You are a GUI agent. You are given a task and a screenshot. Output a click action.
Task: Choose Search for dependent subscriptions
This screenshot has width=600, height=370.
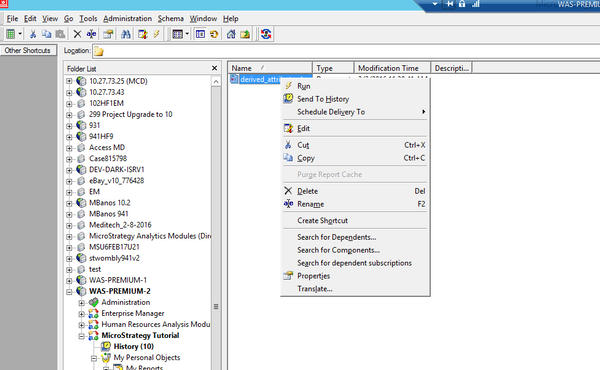coord(355,263)
